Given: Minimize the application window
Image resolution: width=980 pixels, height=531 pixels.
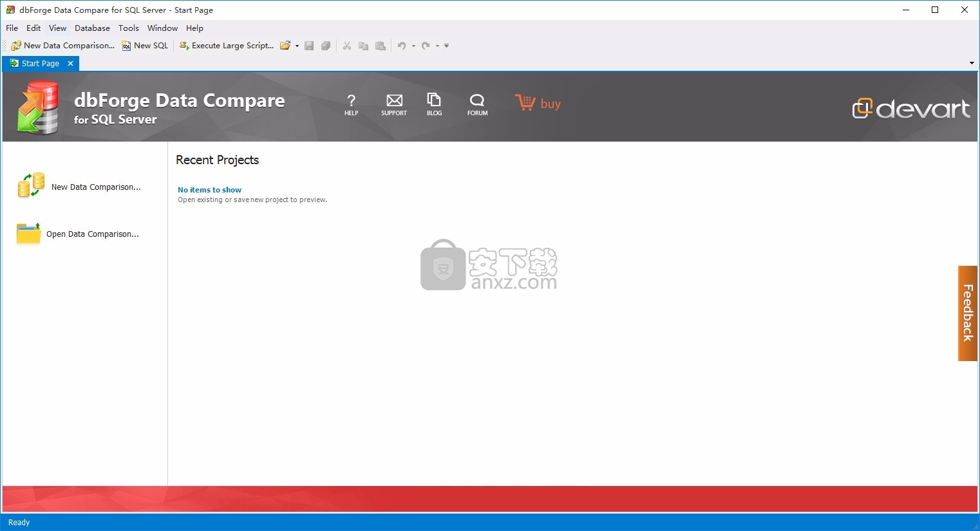Looking at the screenshot, I should (906, 10).
